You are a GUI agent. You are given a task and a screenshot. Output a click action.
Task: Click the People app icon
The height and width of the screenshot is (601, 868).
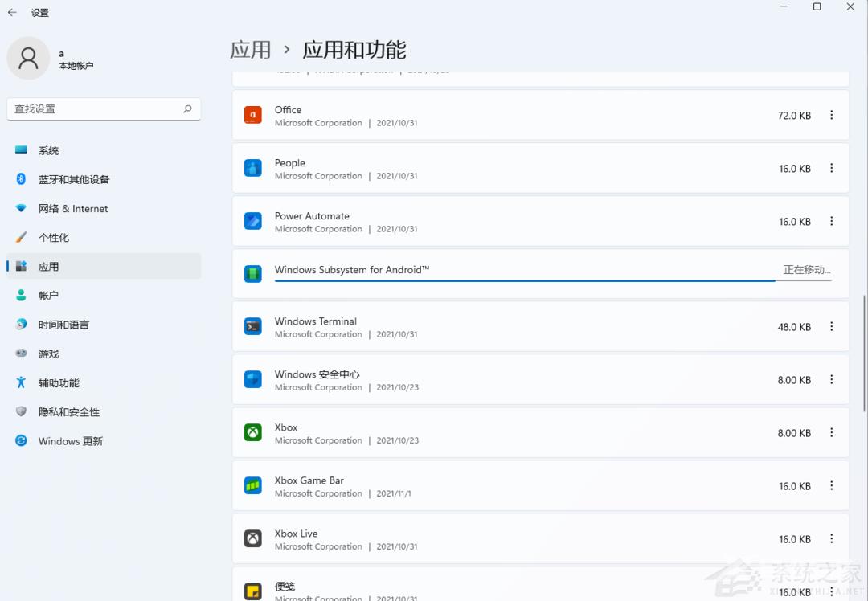coord(252,168)
